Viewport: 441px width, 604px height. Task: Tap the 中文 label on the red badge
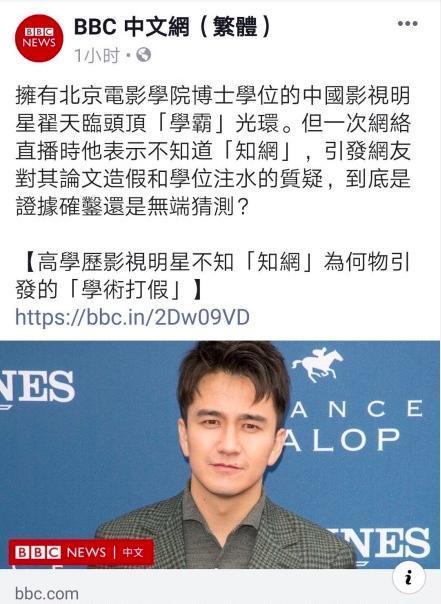point(133,552)
